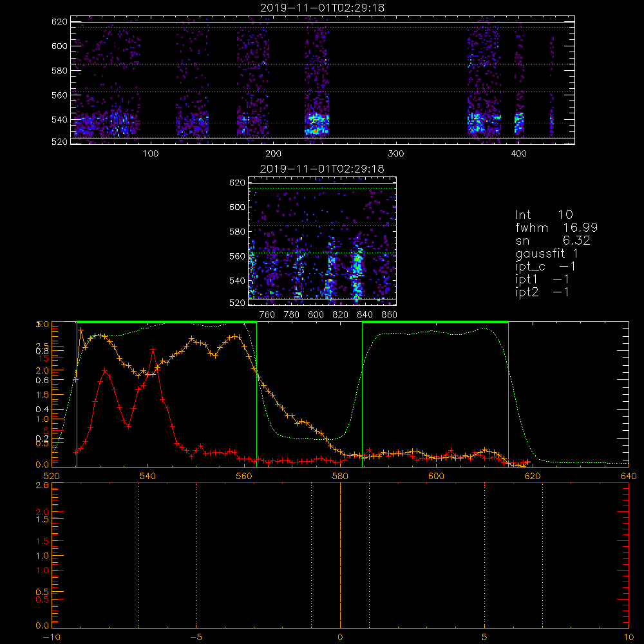Click x-axis label 860 on the middle plot
Viewport: 644px width, 644px height.
pos(390,315)
